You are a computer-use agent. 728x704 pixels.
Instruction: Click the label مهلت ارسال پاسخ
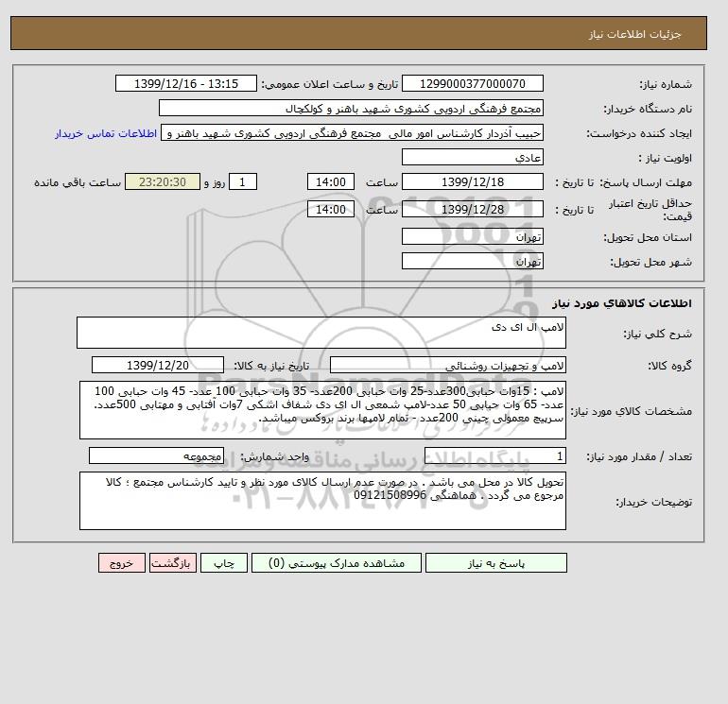tap(647, 182)
